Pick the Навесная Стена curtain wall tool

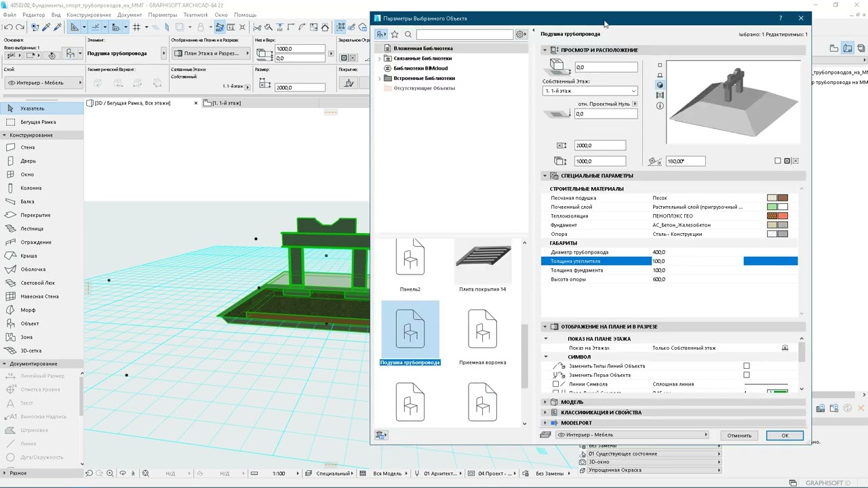click(41, 296)
